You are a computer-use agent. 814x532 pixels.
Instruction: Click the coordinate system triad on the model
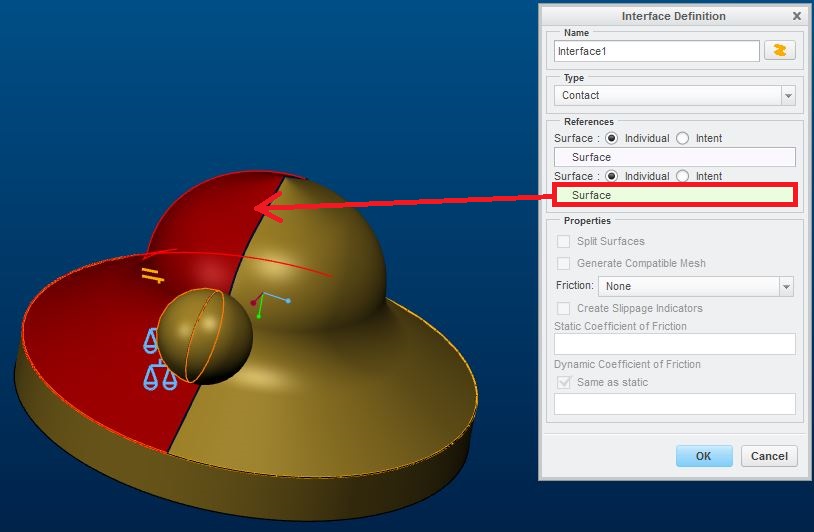click(270, 305)
